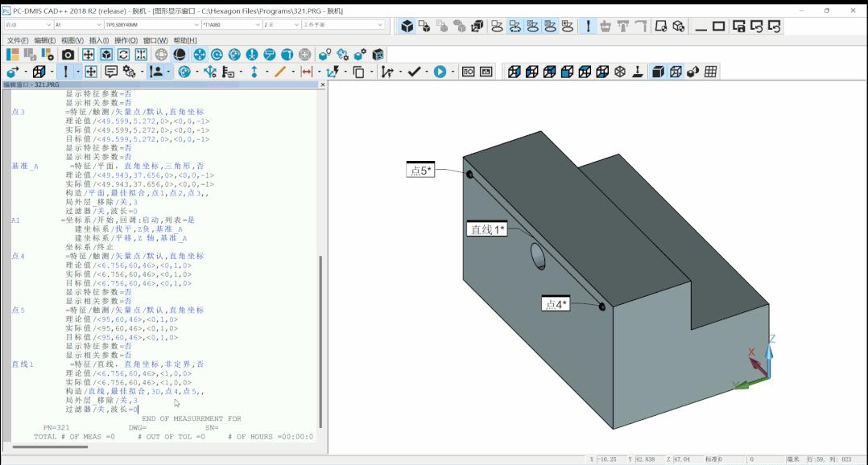
Task: Close the 321.PRG edit window panel
Action: tap(323, 84)
